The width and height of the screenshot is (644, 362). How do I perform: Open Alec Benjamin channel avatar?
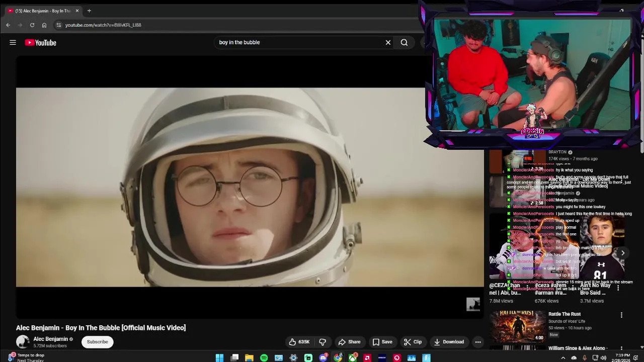[x=23, y=342]
